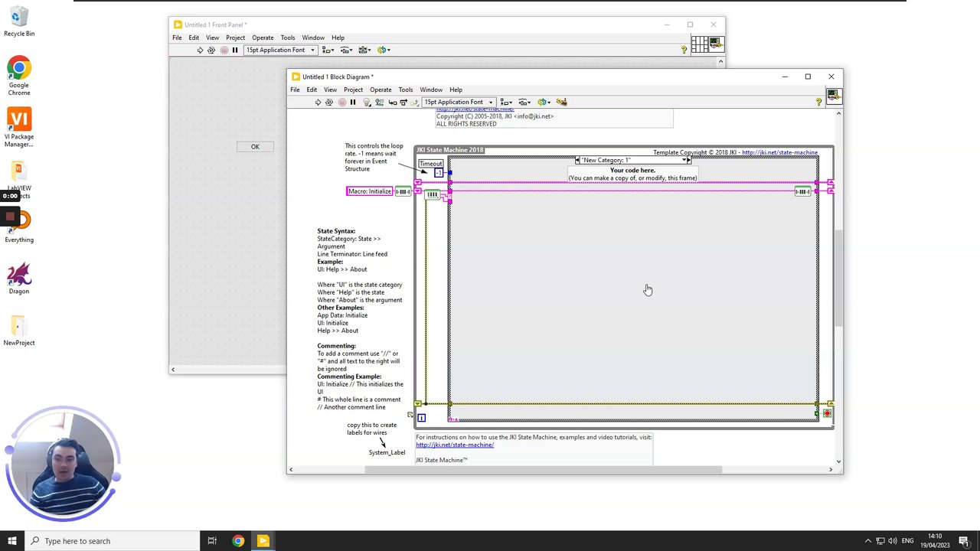This screenshot has width=980, height=551.
Task: Open Block Diagram Edit menu
Action: pyautogui.click(x=312, y=90)
